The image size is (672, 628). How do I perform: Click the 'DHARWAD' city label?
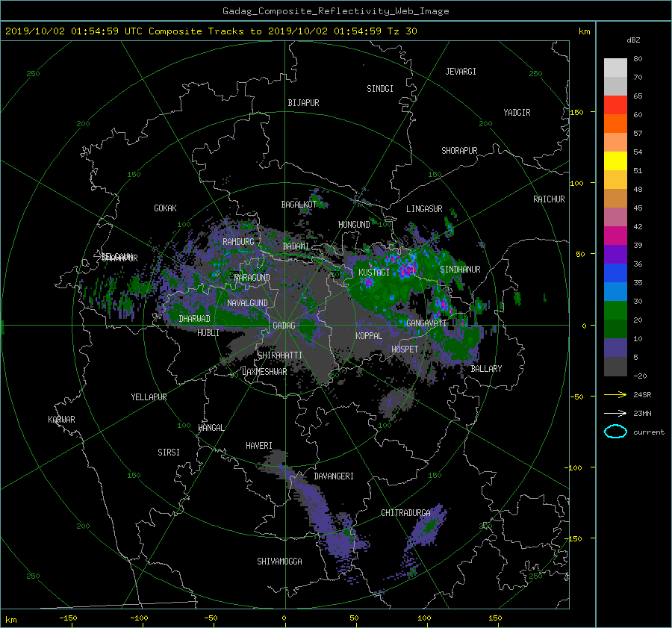[x=195, y=319]
